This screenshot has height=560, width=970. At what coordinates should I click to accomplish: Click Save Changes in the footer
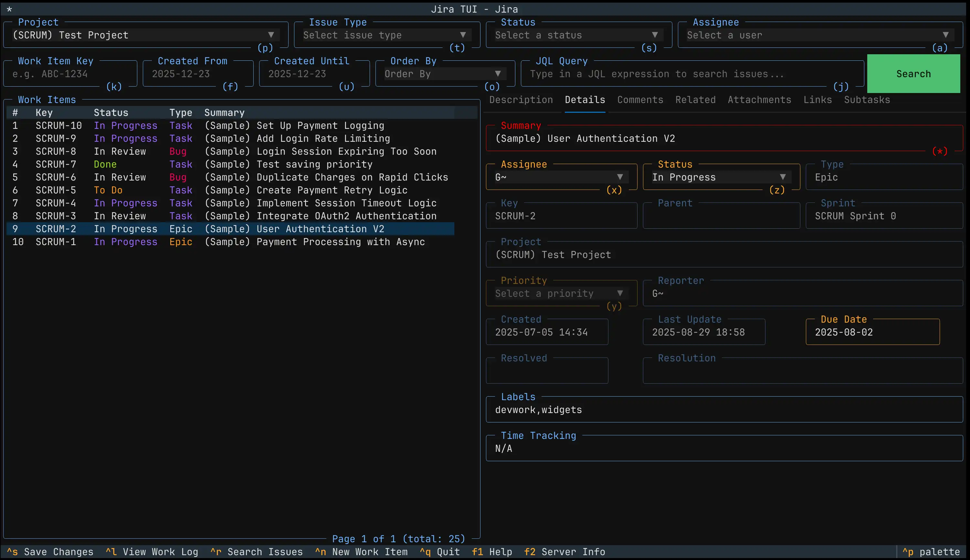[50, 552]
